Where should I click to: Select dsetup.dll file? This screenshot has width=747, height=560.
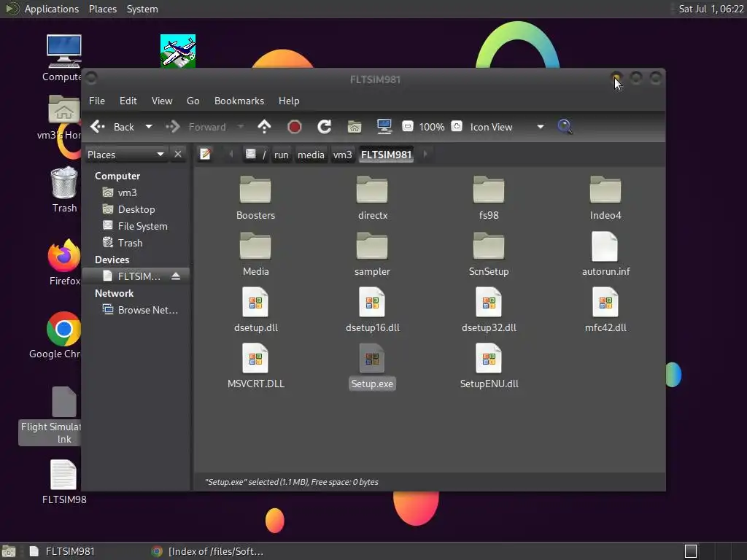pyautogui.click(x=255, y=311)
